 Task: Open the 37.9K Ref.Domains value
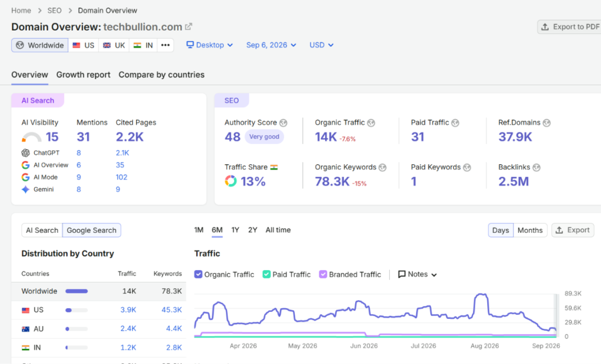(x=515, y=137)
